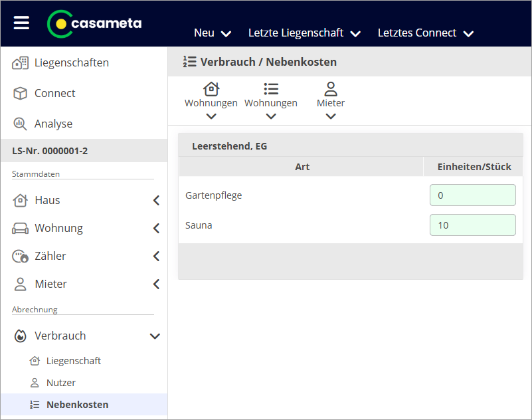The height and width of the screenshot is (420, 532).
Task: Focus the Gartenpflege units input field
Action: (x=473, y=195)
